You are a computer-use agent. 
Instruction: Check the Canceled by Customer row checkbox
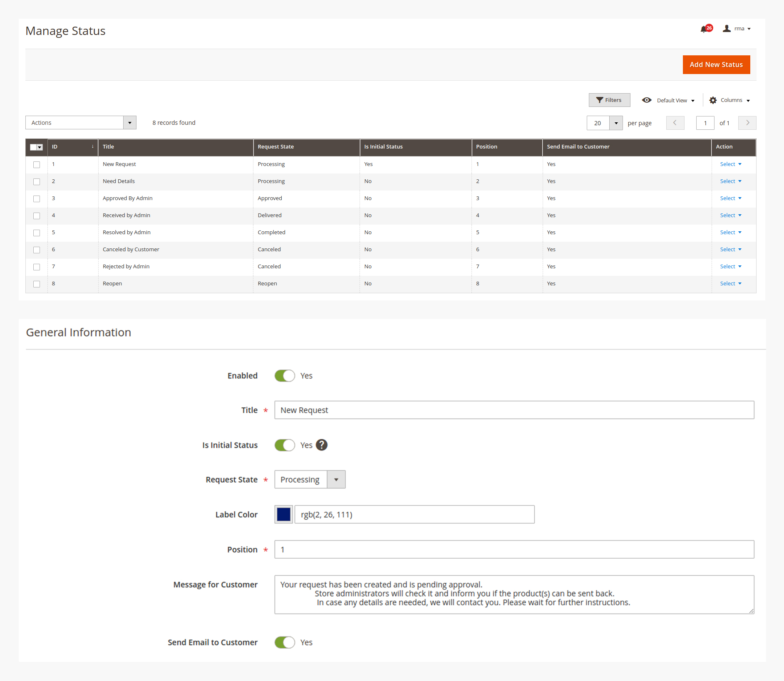pyautogui.click(x=37, y=250)
